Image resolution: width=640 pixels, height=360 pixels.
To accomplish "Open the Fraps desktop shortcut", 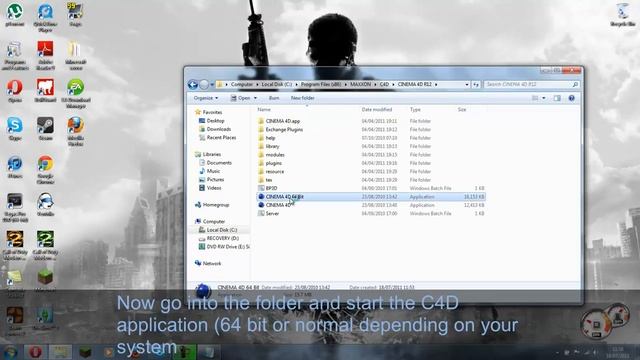I will [75, 15].
